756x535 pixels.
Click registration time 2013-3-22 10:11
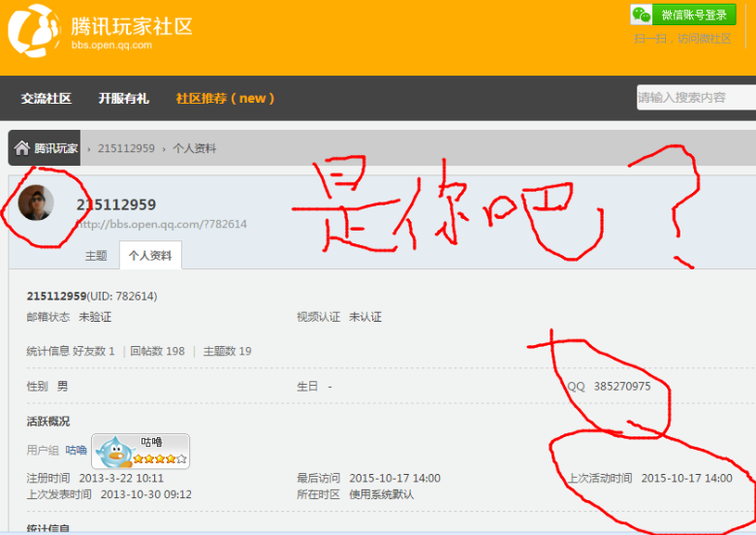point(121,478)
